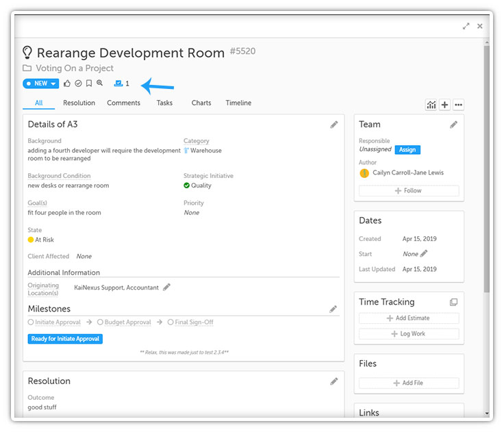Click Add File button
The width and height of the screenshot is (504, 432).
point(409,383)
